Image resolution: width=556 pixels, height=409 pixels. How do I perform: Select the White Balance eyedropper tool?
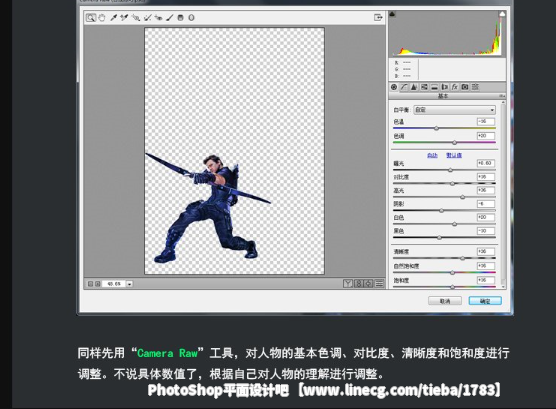pos(113,17)
